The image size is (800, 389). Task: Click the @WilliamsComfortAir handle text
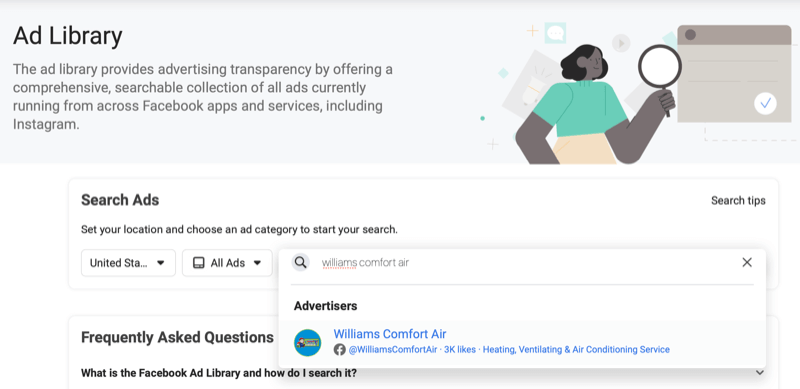[393, 350]
